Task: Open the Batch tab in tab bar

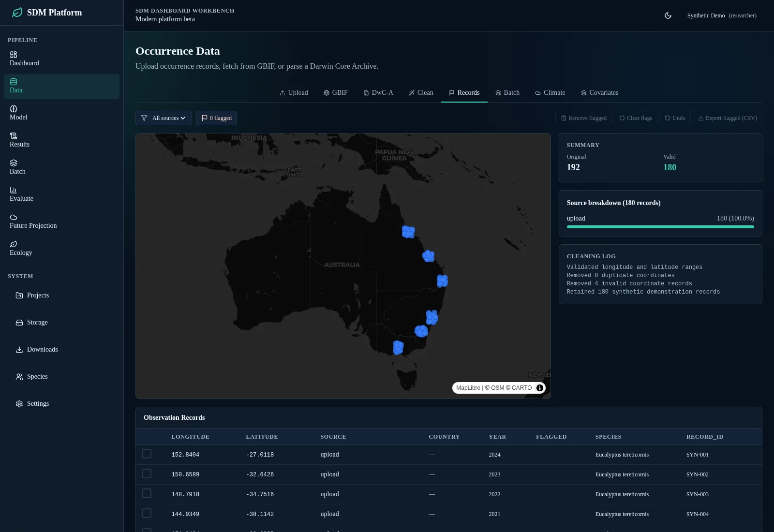Action: 507,93
